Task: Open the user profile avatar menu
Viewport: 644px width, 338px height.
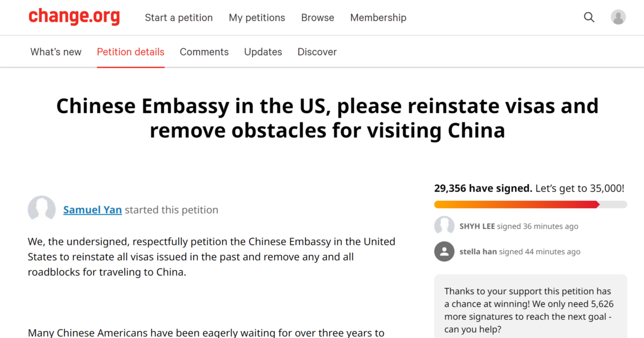Action: coord(618,17)
